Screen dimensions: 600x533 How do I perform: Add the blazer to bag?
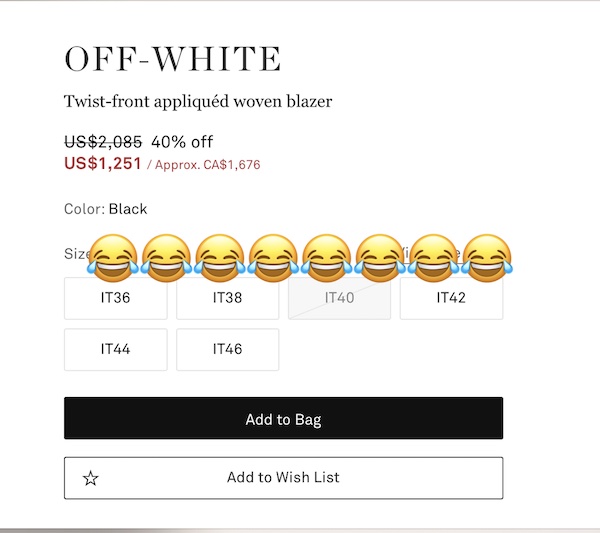(284, 418)
